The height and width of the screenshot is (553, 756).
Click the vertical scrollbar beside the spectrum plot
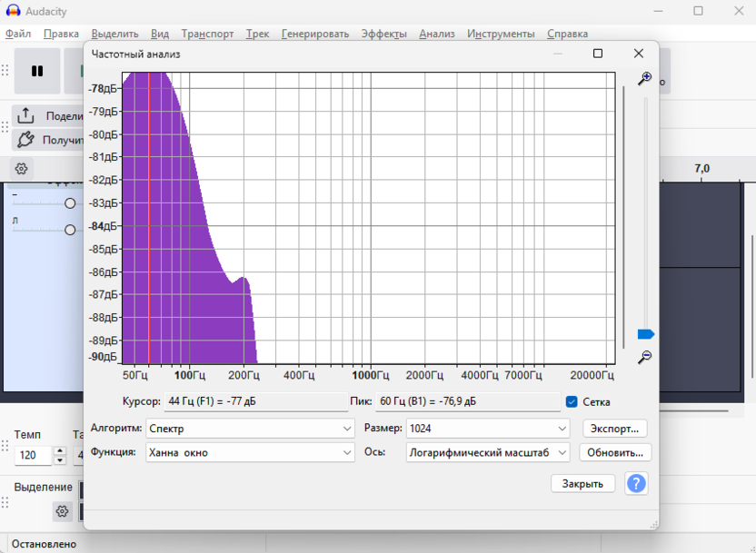(624, 217)
